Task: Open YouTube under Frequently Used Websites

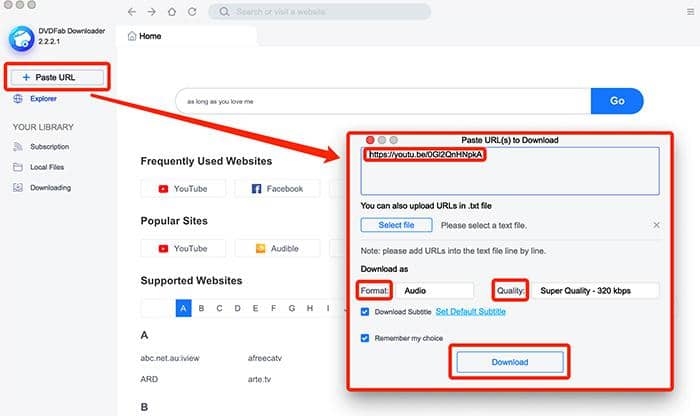Action: 183,189
